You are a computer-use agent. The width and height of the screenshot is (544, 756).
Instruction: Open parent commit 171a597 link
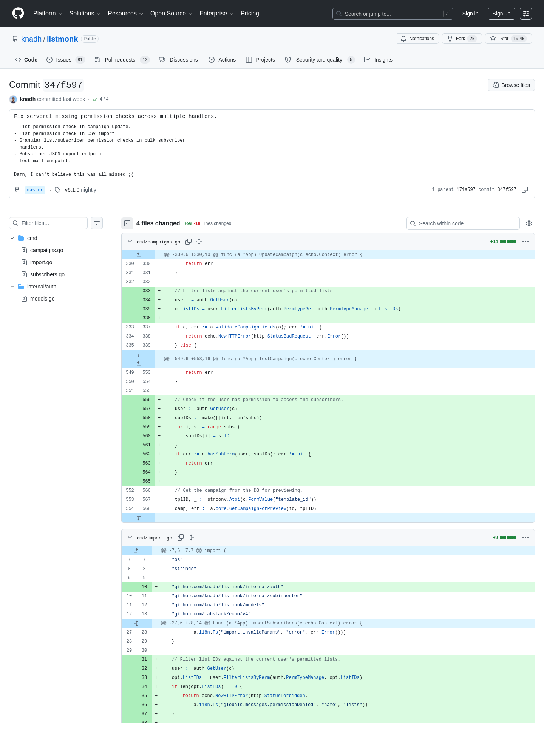coord(466,190)
